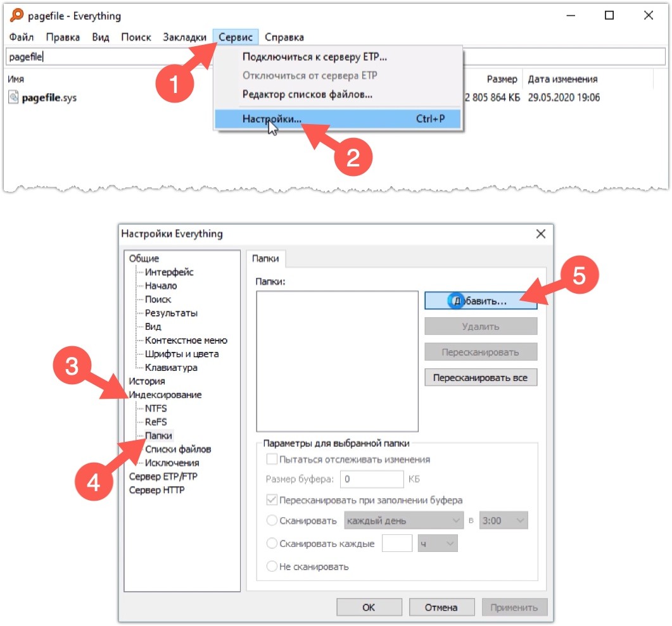Click the OK button
Image resolution: width=672 pixels, height=626 pixels.
(369, 608)
